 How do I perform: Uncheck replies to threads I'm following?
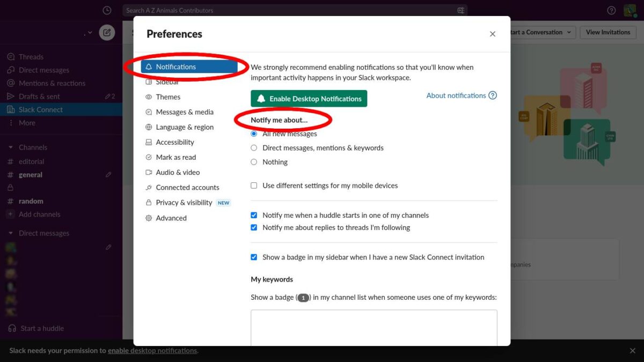point(254,227)
